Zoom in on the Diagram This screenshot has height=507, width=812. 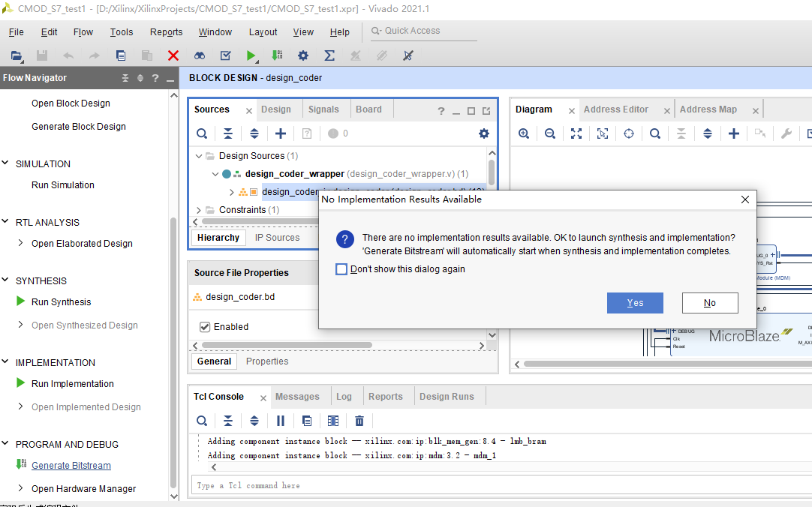tap(524, 134)
